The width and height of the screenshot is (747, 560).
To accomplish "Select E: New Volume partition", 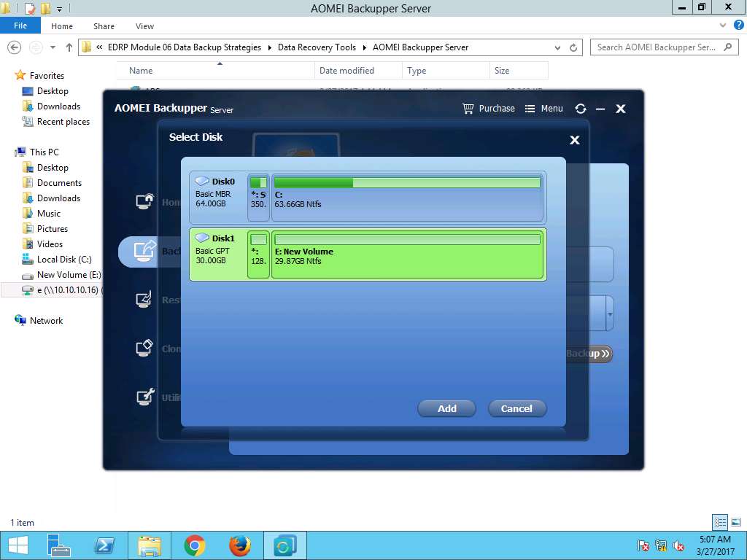I will click(407, 254).
